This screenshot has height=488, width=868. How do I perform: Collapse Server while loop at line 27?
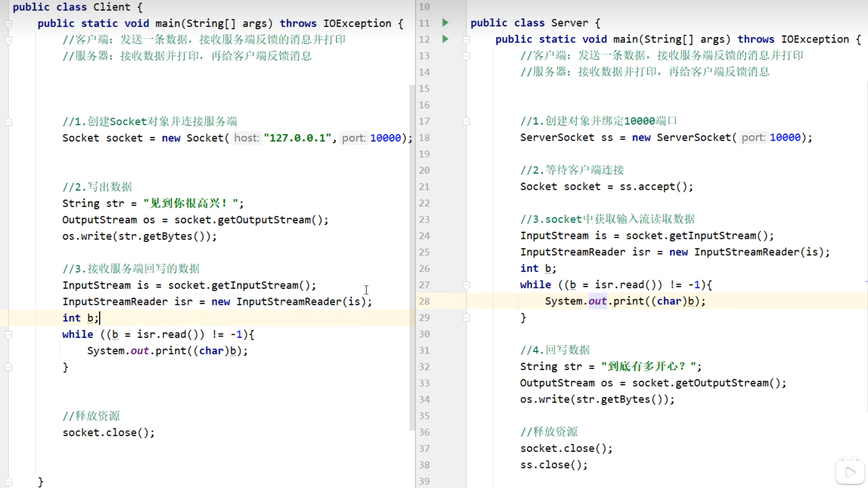pyautogui.click(x=466, y=285)
